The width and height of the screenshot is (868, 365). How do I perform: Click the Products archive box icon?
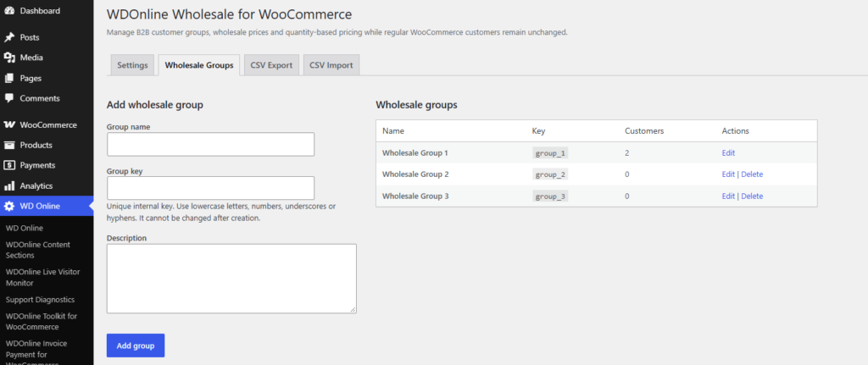click(9, 146)
